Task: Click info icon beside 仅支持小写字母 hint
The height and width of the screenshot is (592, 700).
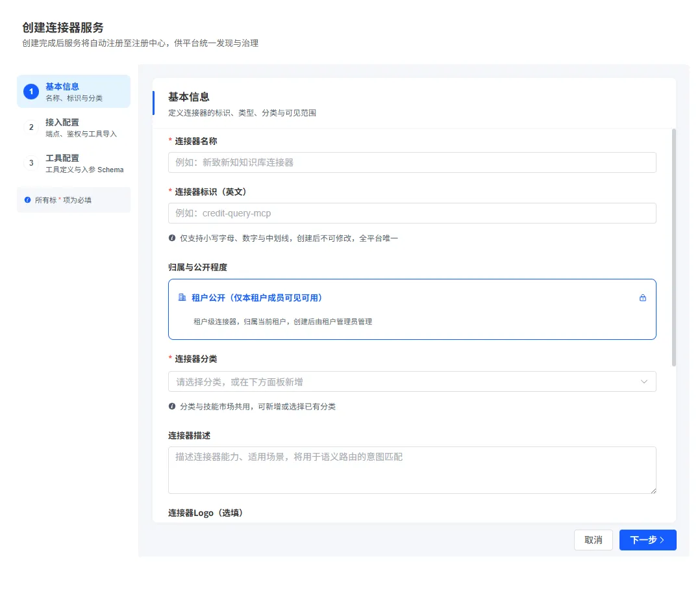Action: [x=172, y=238]
